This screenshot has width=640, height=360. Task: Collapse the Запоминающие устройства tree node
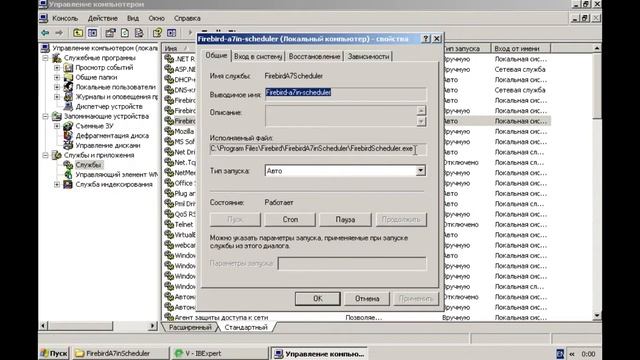coord(45,116)
